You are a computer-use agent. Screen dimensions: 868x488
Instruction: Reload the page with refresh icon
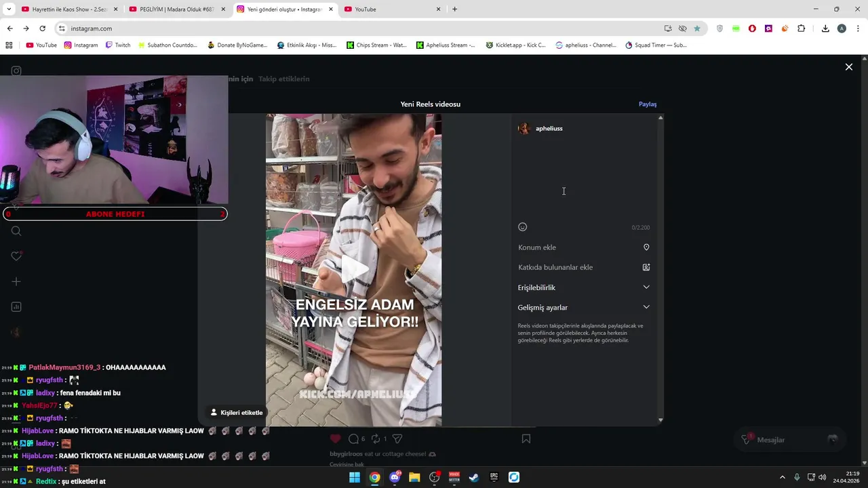(42, 28)
